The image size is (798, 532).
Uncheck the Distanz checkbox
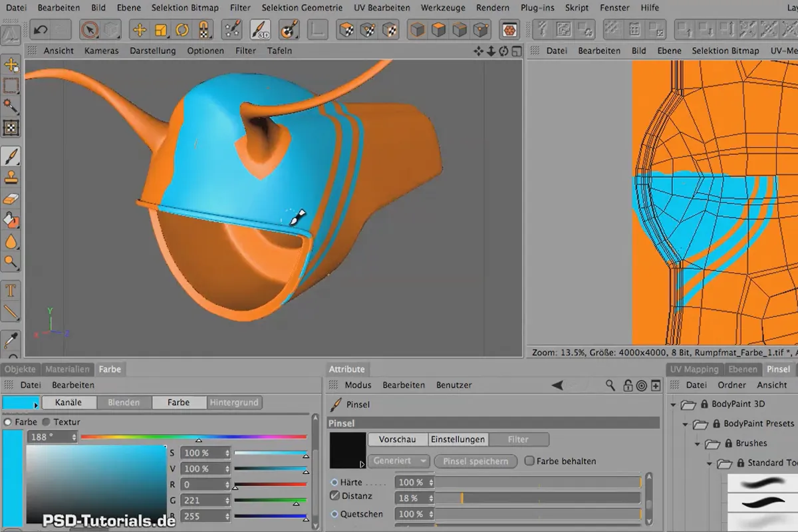pos(335,496)
